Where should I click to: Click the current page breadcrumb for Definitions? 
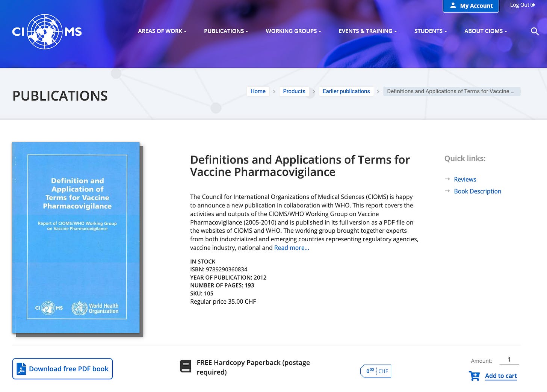pyautogui.click(x=452, y=91)
